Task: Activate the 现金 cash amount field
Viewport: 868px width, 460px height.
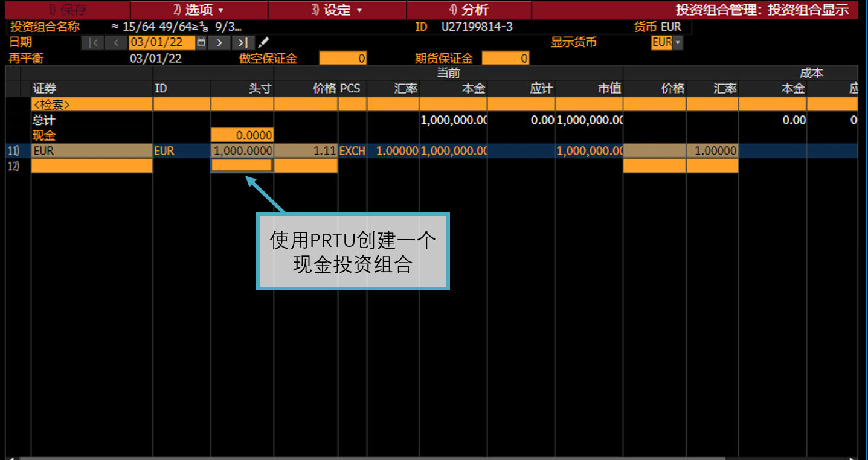Action: pos(242,135)
